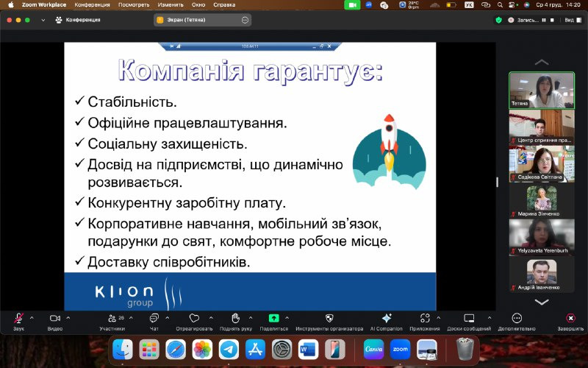Screen dimensions: 588x368
Task: Launch AI Companion from the toolbar
Action: (x=387, y=319)
